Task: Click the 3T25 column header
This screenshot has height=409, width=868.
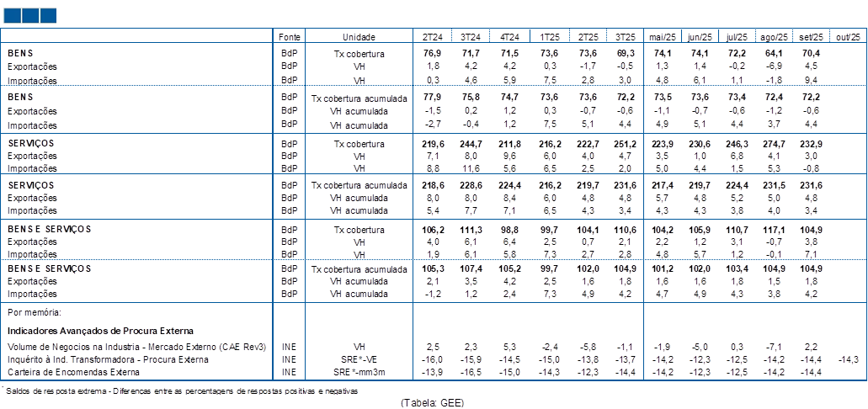Action: coord(626,37)
